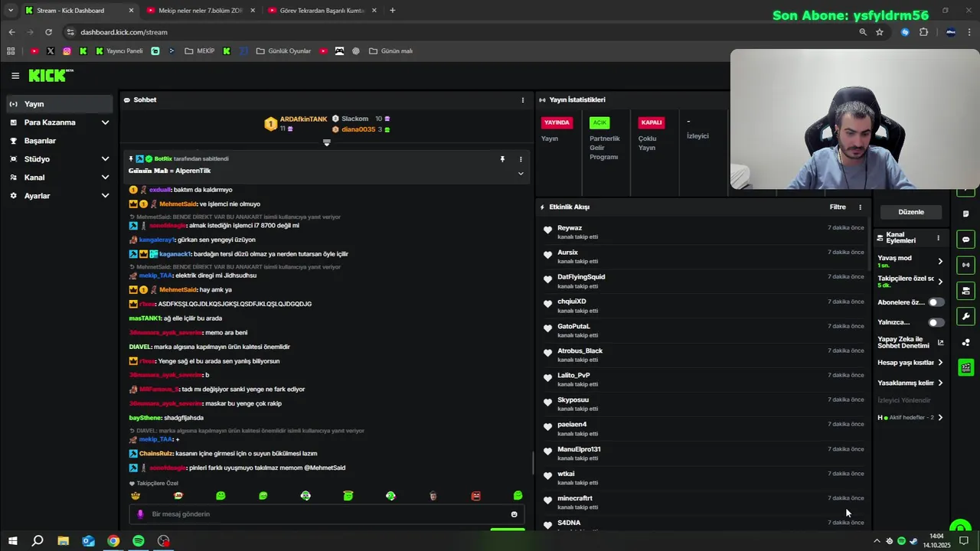Open Kanal Eylemleri three-dot menu
Image resolution: width=980 pixels, height=551 pixels.
pyautogui.click(x=938, y=238)
